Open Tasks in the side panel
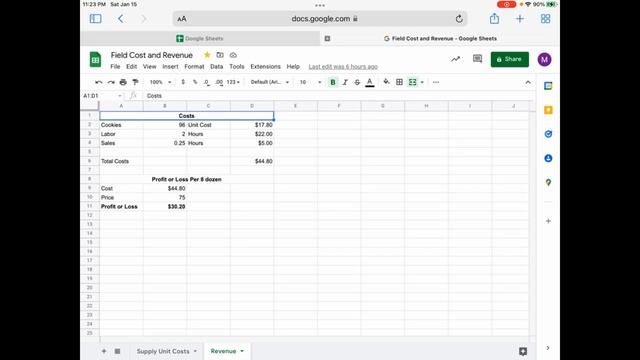Image resolution: width=640 pixels, height=360 pixels. point(548,134)
